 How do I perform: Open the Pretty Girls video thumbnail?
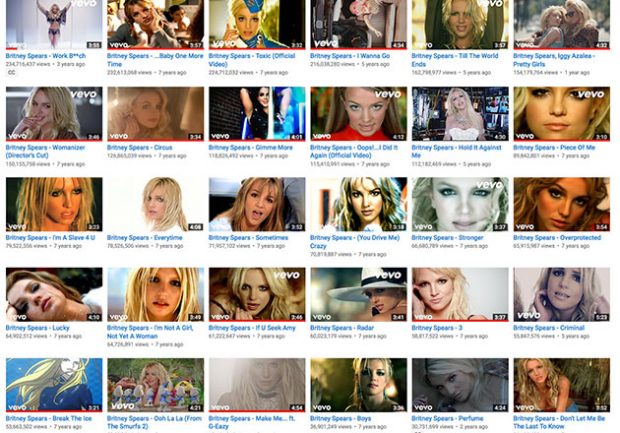[561, 25]
